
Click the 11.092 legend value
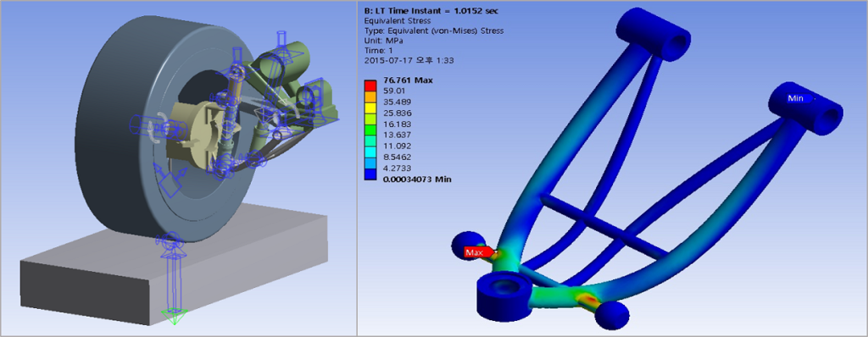[397, 146]
